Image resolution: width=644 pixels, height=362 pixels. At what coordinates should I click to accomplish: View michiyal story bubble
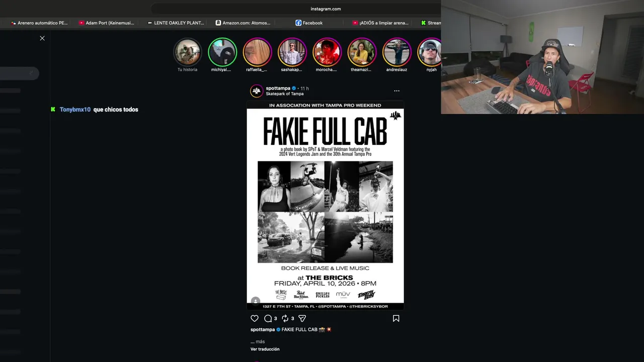(222, 52)
